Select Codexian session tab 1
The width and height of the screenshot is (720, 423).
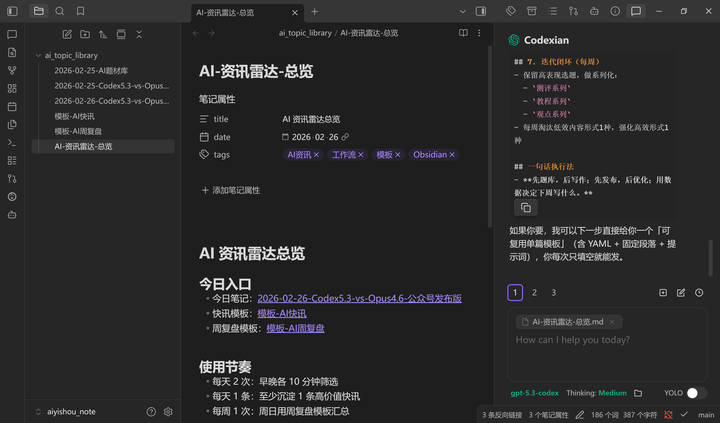pos(515,293)
